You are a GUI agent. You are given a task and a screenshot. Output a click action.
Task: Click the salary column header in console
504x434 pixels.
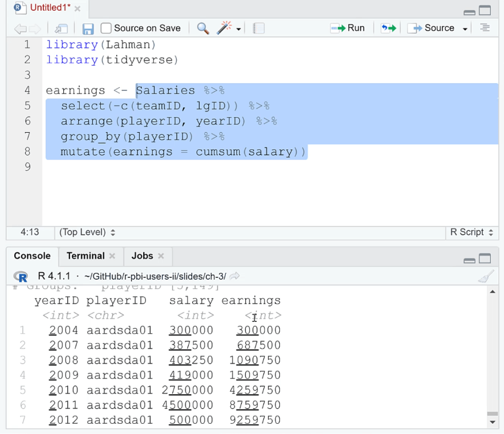[191, 301]
